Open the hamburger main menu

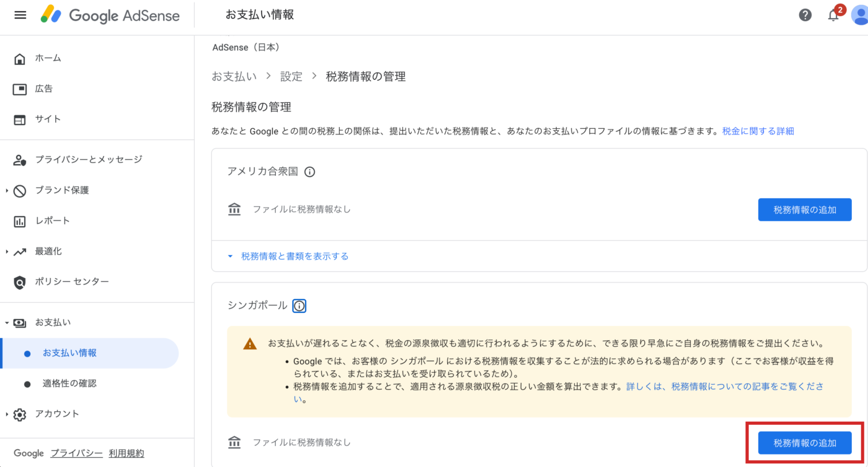coord(20,15)
